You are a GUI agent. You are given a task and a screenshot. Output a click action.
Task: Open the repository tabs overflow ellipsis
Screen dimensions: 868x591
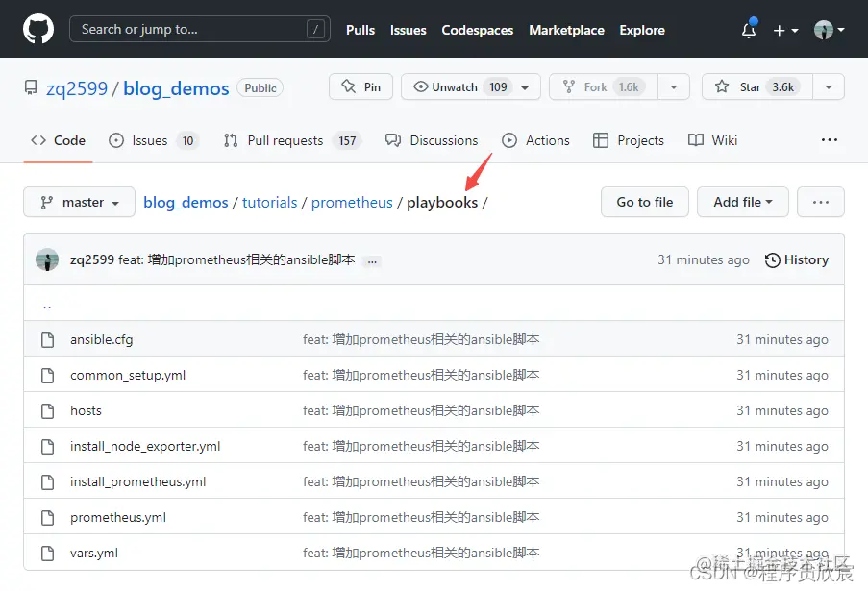tap(830, 140)
